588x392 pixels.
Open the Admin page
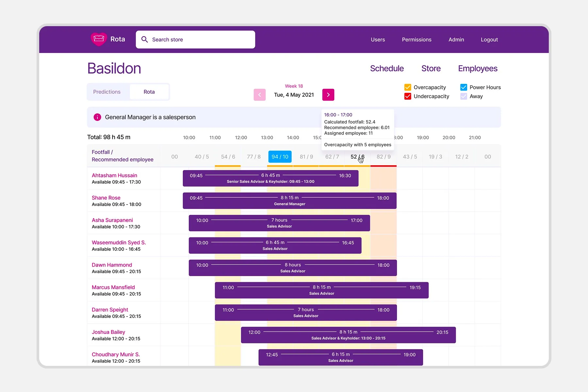456,40
